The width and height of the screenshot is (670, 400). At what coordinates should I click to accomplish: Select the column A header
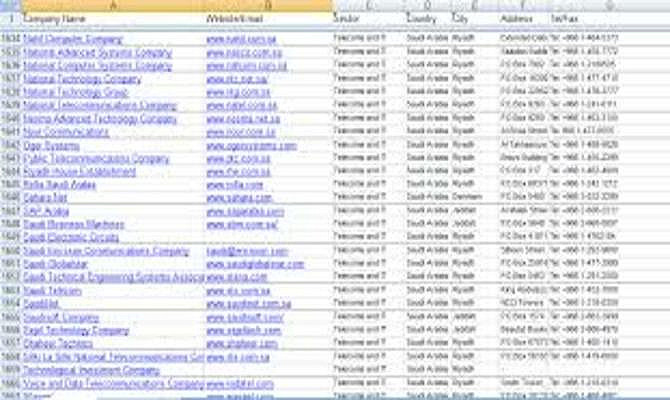(113, 5)
